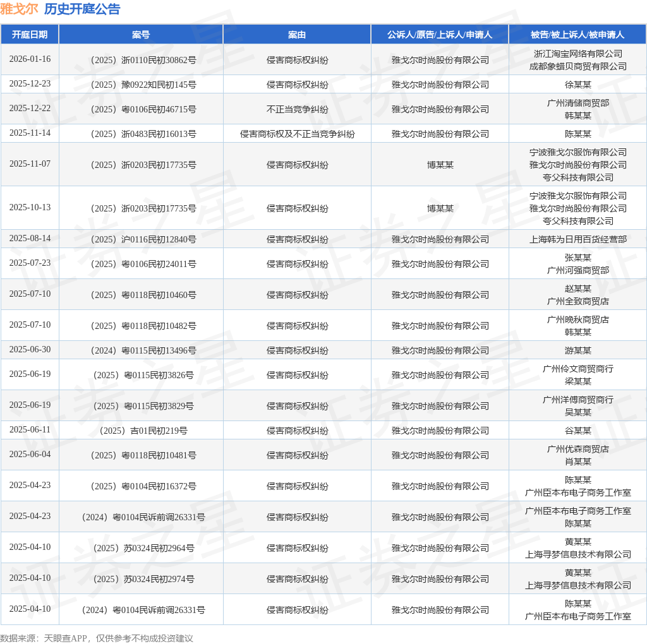Click 侵害商标权纠纷 in 2025-08-14 row
647x644 pixels.
(x=297, y=239)
